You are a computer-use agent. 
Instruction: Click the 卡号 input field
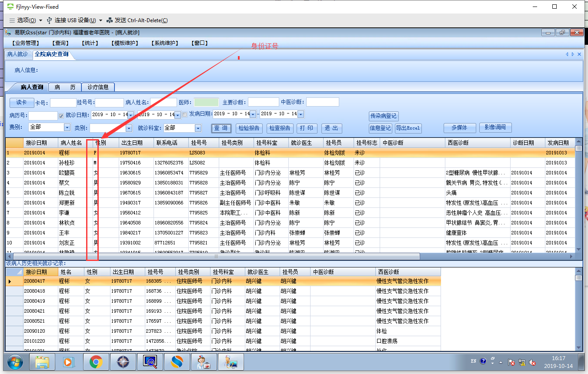click(x=63, y=103)
